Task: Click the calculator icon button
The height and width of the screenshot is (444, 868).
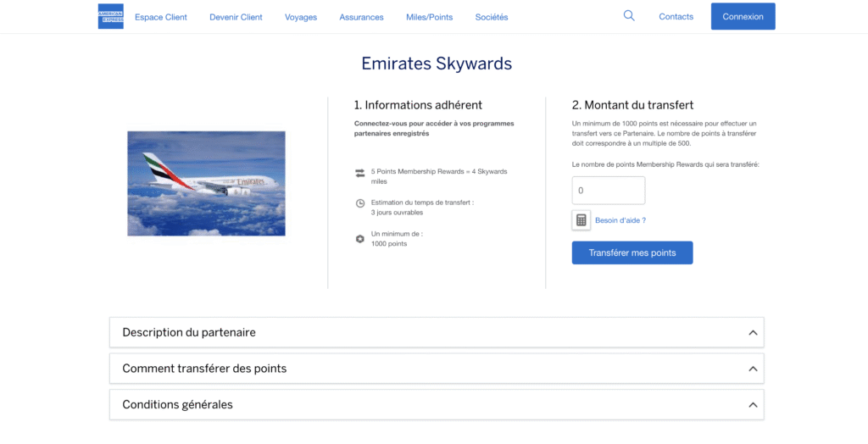Action: click(x=581, y=220)
